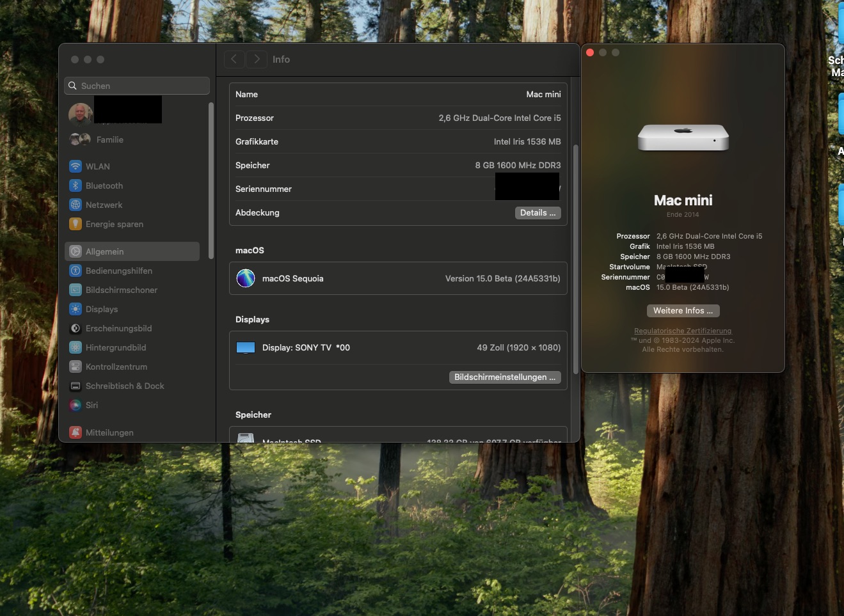Open Bildschirmeinstellungen button
Viewport: 844px width, 616px height.
(x=505, y=377)
